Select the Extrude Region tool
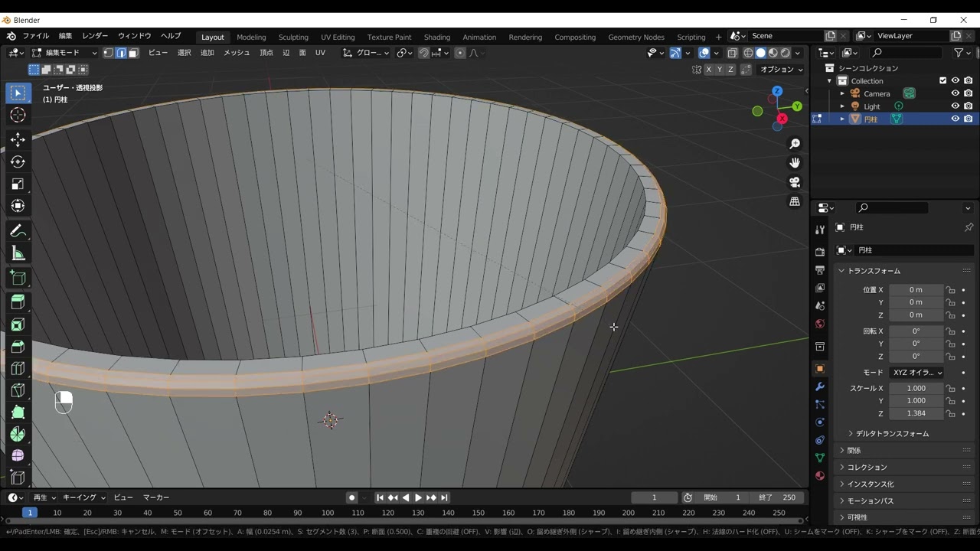980x551 pixels. click(18, 302)
